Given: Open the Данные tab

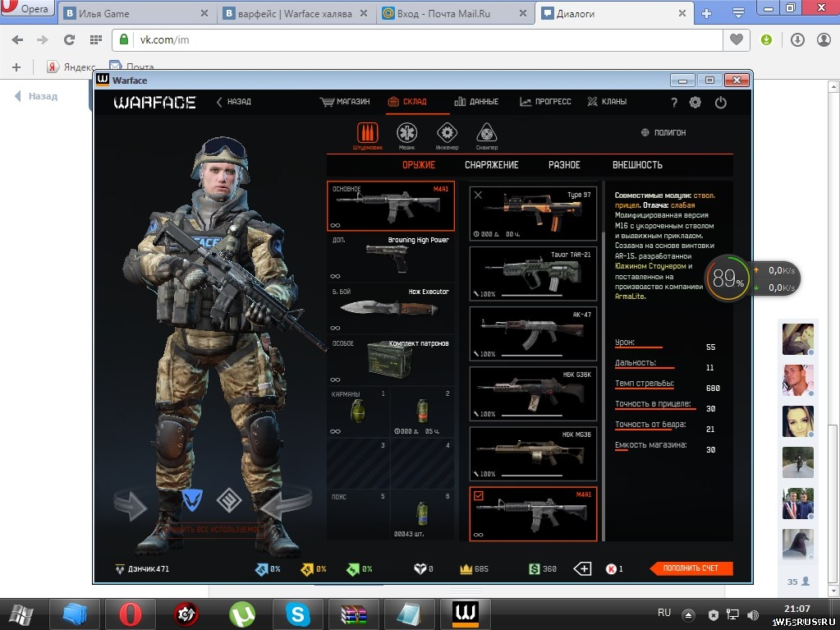Looking at the screenshot, I should pos(476,101).
